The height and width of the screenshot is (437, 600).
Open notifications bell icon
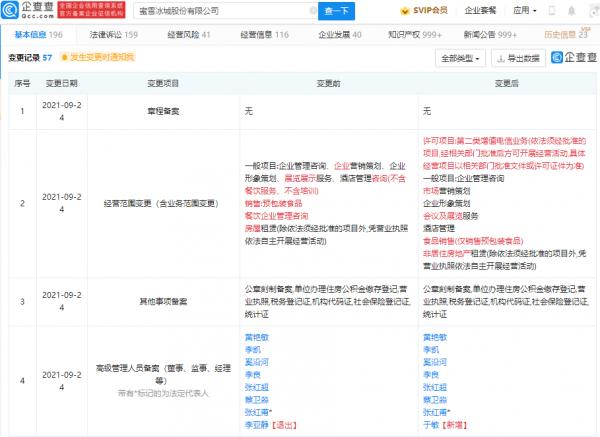[x=572, y=11]
